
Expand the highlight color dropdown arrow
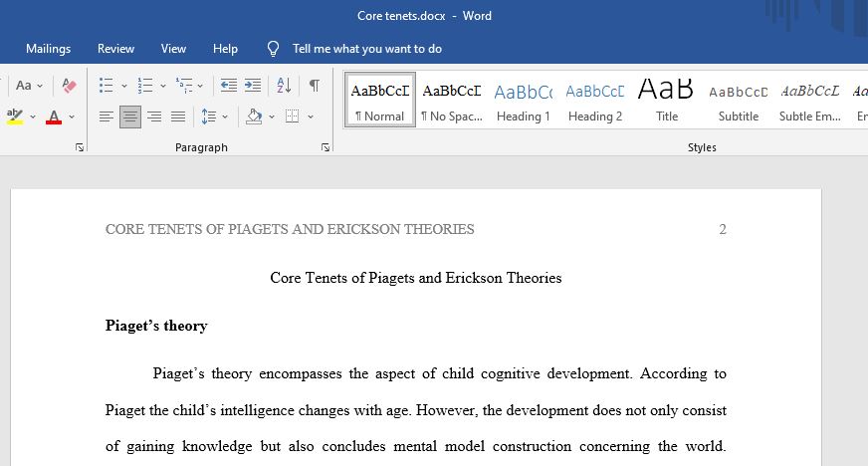(x=33, y=116)
